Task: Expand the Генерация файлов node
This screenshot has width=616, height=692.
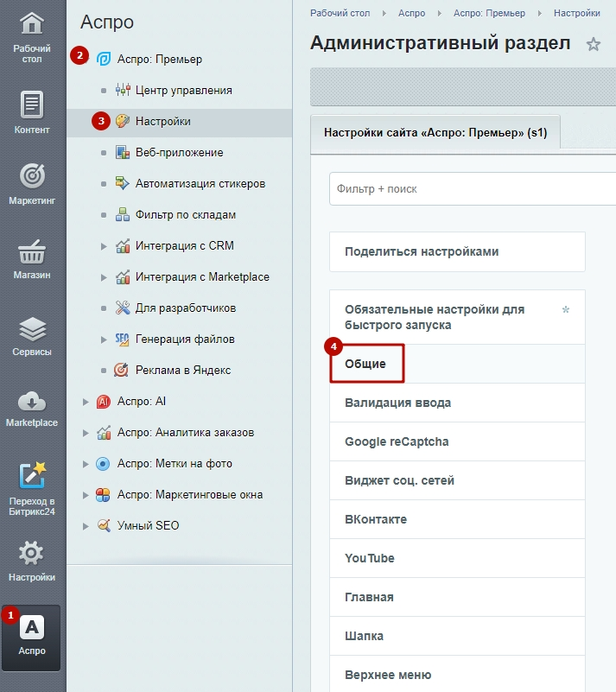Action: [104, 340]
